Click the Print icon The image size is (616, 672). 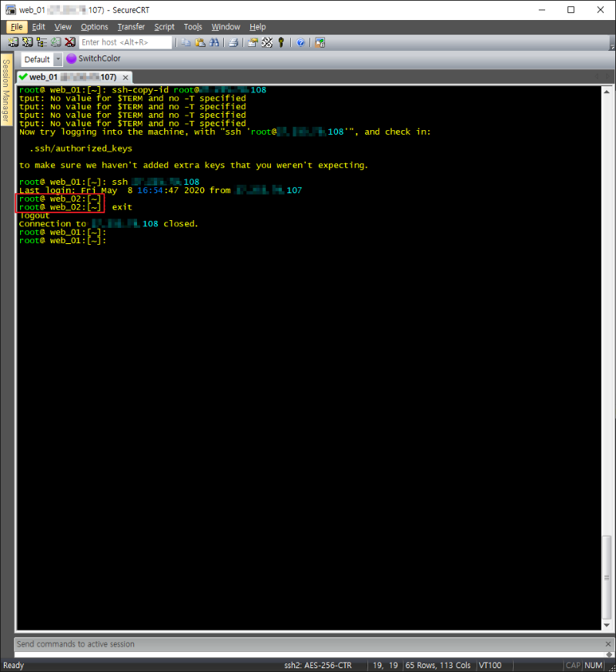tap(233, 42)
